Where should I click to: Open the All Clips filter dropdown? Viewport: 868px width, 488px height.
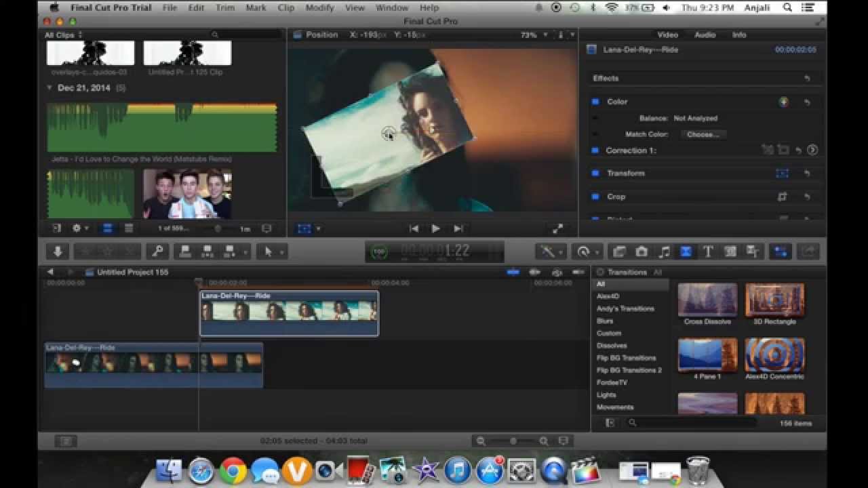(63, 35)
